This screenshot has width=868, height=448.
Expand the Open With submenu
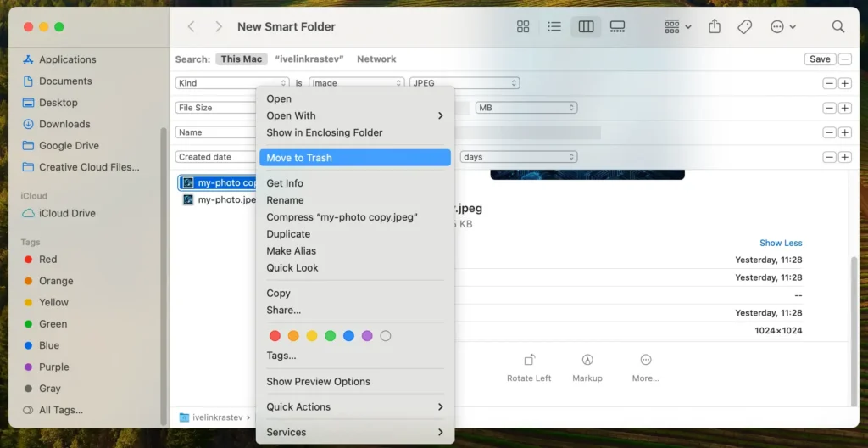click(x=354, y=115)
